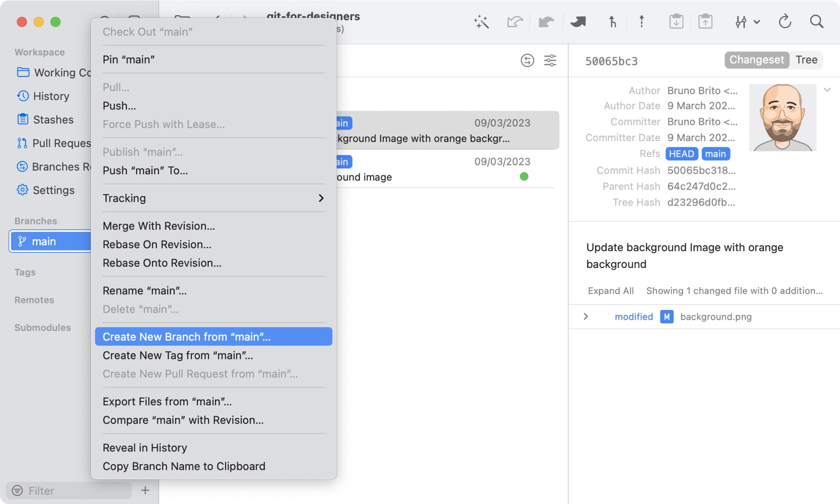Open the Git-Flow workflow dropdown arrow
This screenshot has height=504, width=840.
(757, 22)
